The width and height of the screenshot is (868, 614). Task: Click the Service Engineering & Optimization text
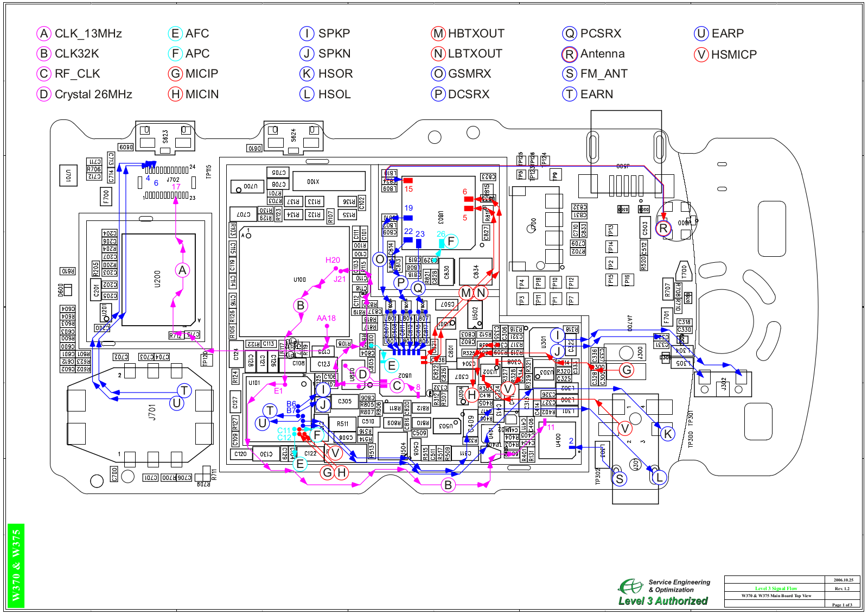(x=679, y=586)
